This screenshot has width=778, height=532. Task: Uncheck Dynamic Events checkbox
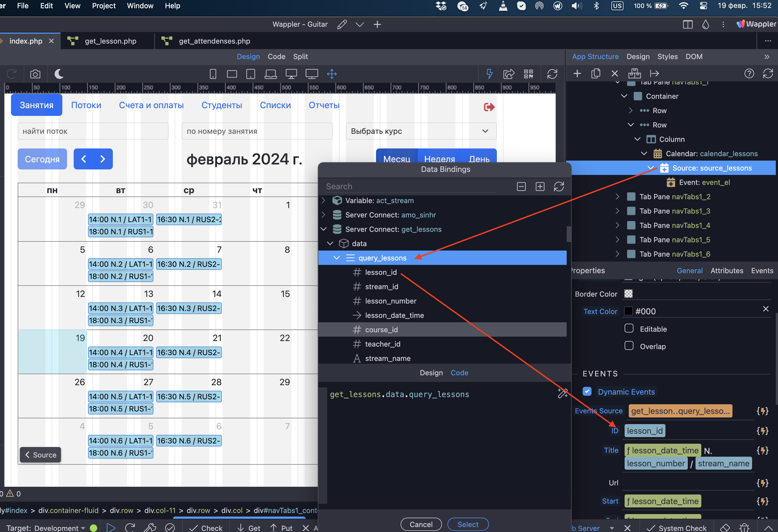[x=587, y=392]
